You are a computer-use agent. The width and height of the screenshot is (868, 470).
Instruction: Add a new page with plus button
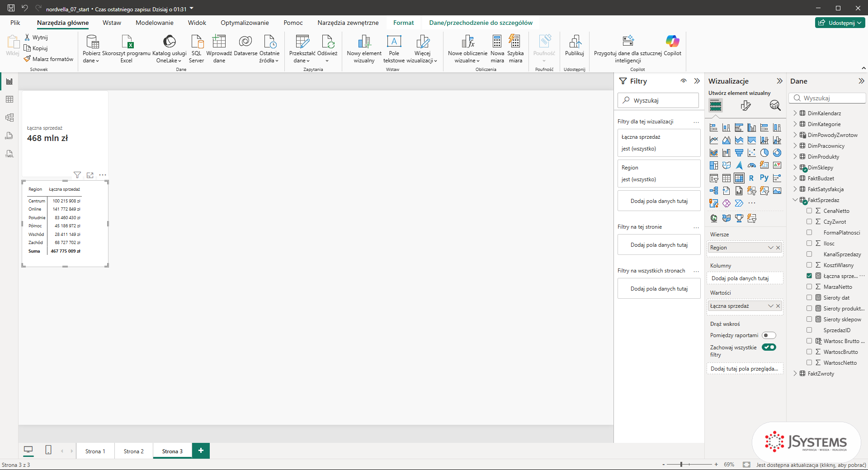(201, 451)
